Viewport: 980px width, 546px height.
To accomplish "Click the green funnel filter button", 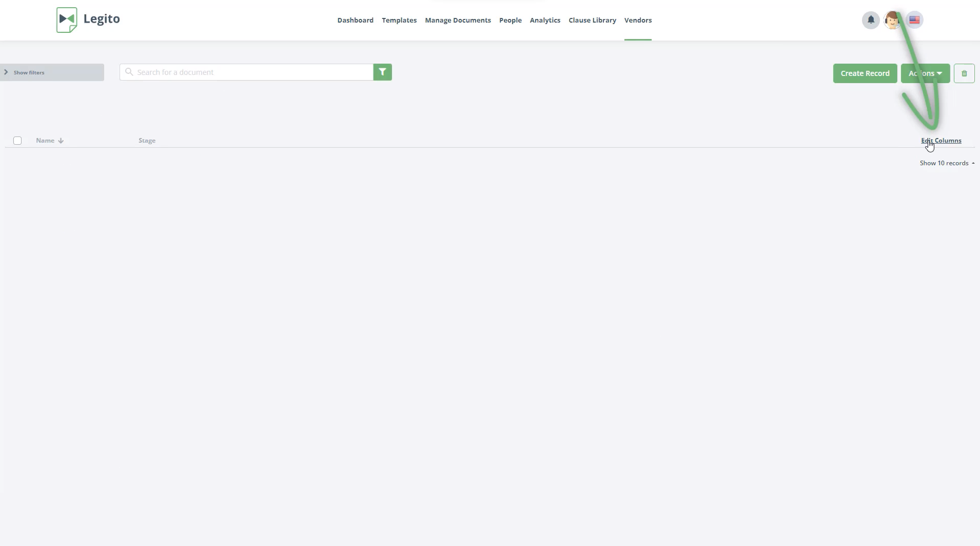I will click(x=382, y=72).
